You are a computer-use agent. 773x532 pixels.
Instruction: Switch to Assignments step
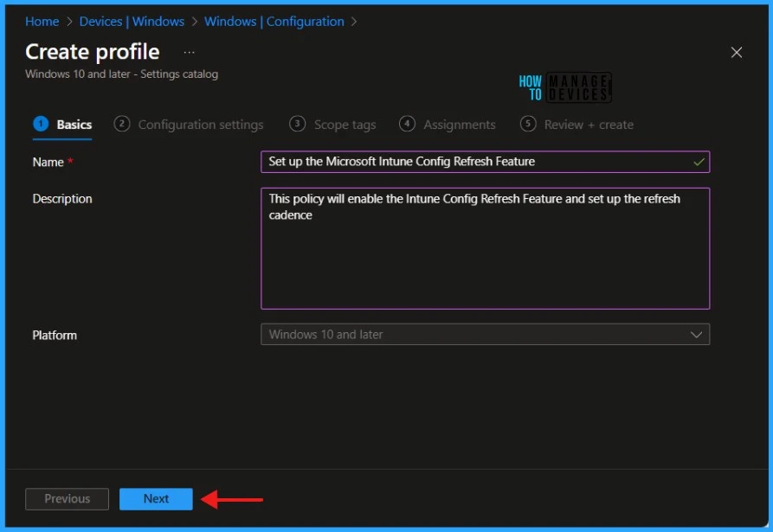(x=448, y=125)
